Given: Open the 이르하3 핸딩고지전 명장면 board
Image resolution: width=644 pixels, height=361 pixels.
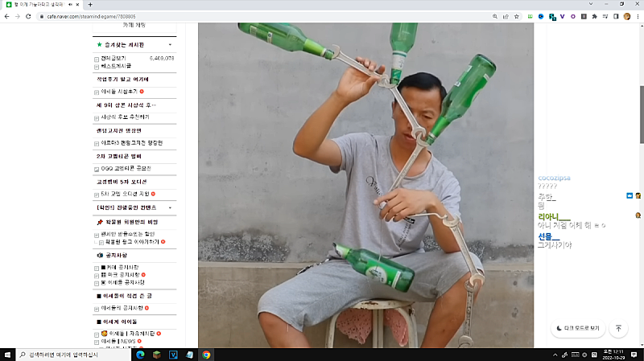Looking at the screenshot, I should [132, 143].
